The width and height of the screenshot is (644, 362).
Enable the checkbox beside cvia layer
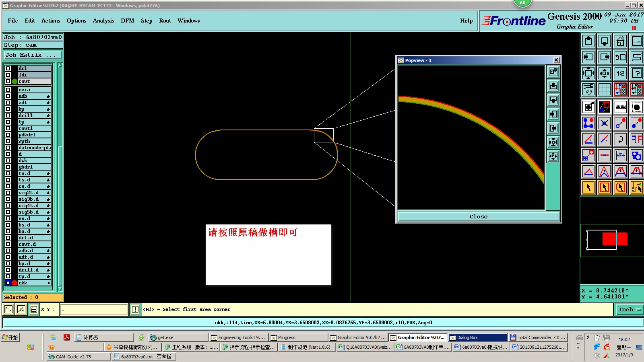click(8, 90)
